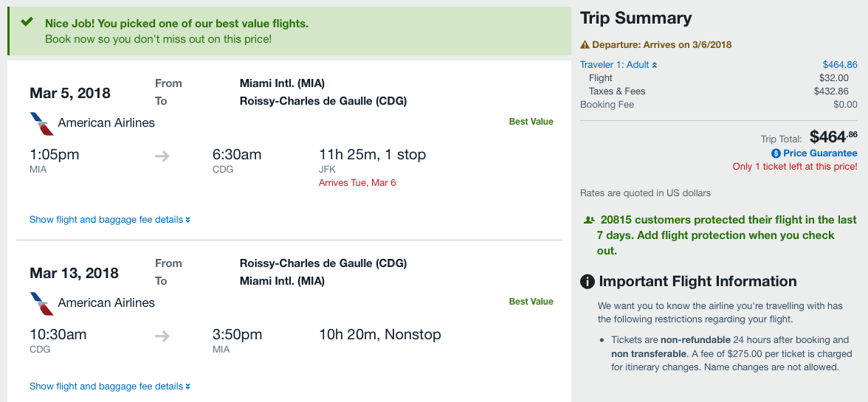
Task: Click the Mar 5, 2018 date heading
Action: tap(70, 93)
